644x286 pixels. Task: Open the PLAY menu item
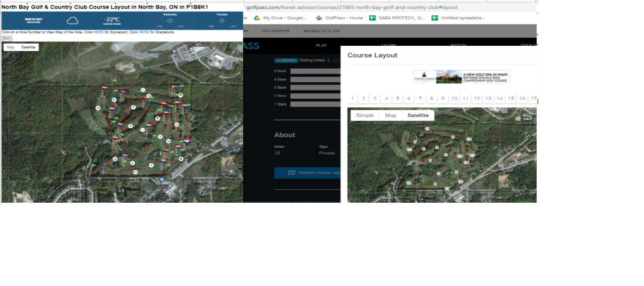[x=321, y=45]
